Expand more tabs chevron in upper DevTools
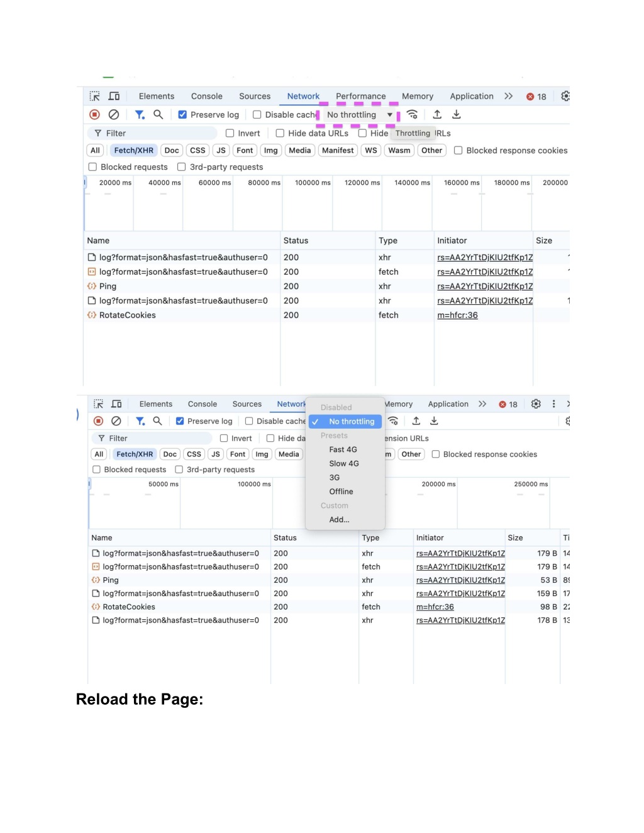This screenshot has height=833, width=644. click(509, 96)
